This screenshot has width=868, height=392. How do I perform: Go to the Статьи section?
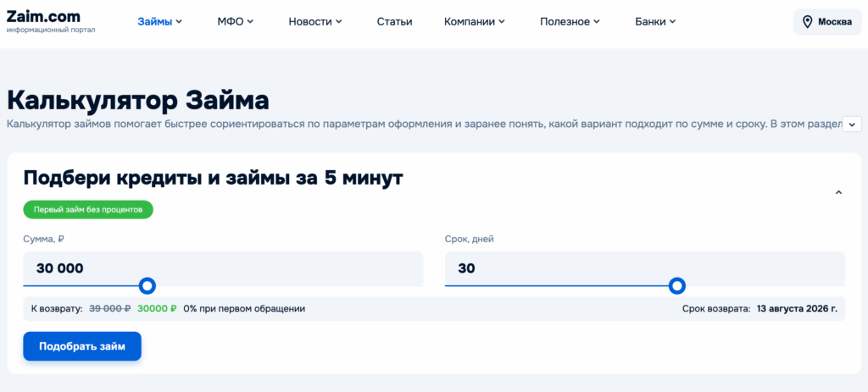(395, 22)
